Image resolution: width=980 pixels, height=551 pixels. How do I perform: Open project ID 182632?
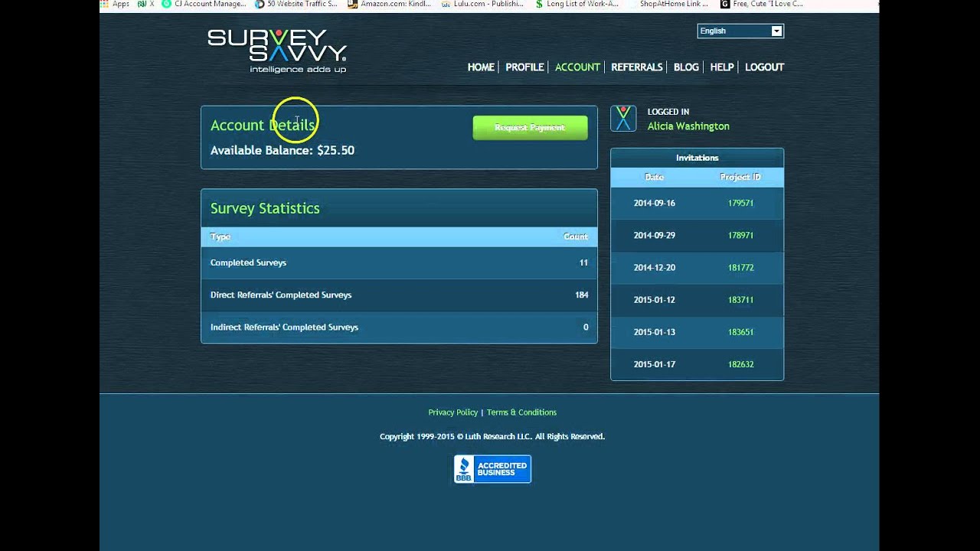740,364
